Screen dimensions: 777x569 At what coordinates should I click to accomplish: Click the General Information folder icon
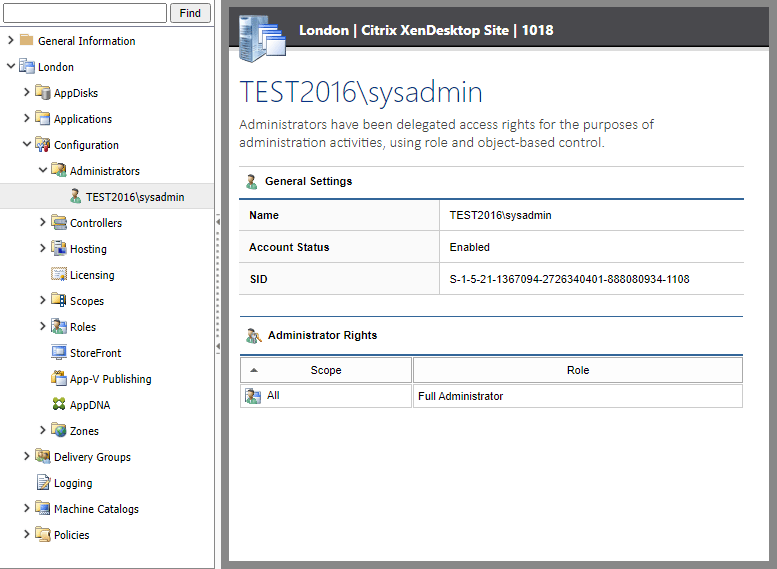26,40
